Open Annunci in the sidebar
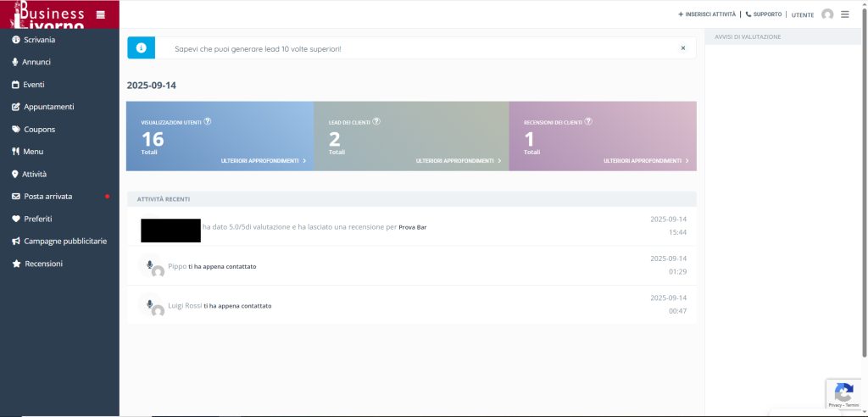The image size is (868, 417). [36, 62]
